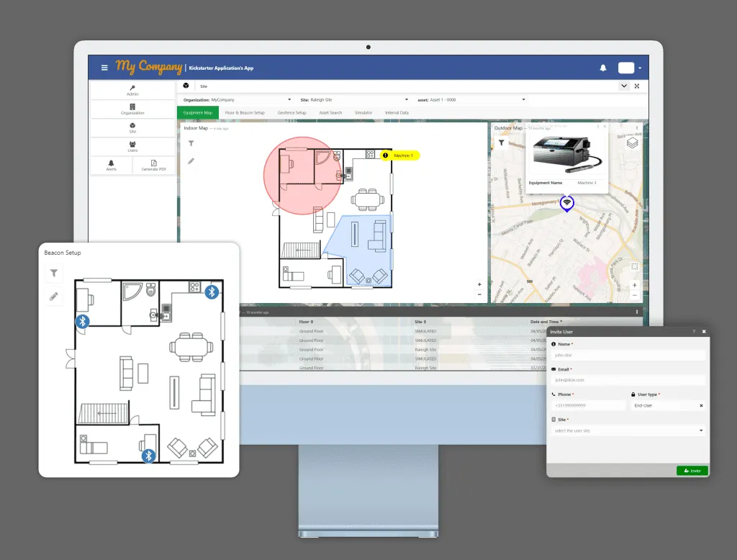Click the Indoor Map filter icon
Viewport: 737px width, 560px height.
pos(191,144)
